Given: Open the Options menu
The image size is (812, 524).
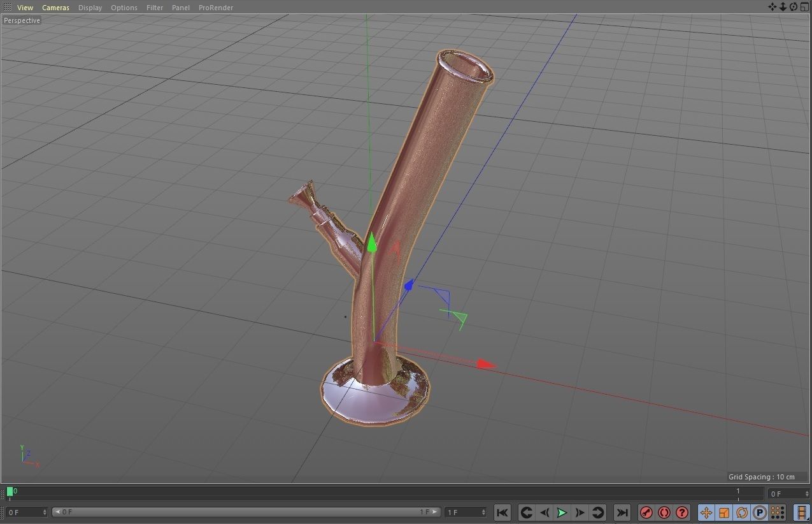Looking at the screenshot, I should [124, 8].
